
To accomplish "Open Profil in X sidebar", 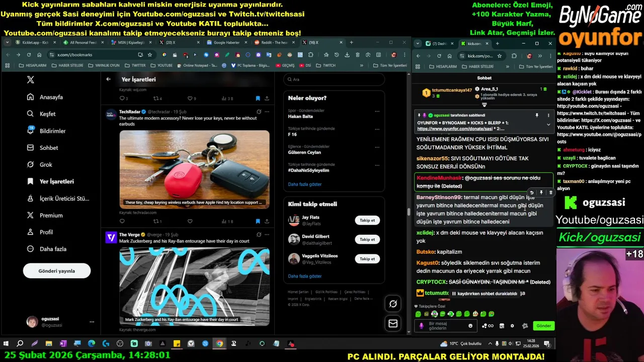I will 40,232.
